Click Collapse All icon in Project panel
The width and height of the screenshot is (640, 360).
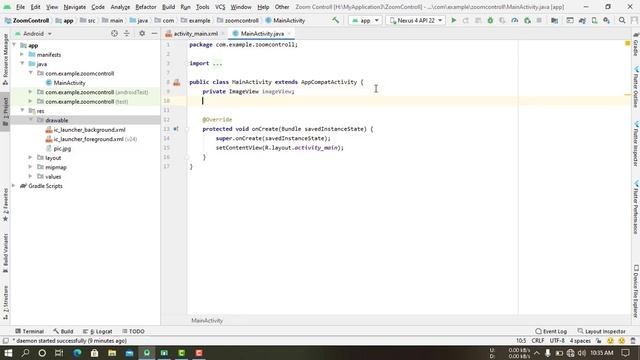coord(127,33)
